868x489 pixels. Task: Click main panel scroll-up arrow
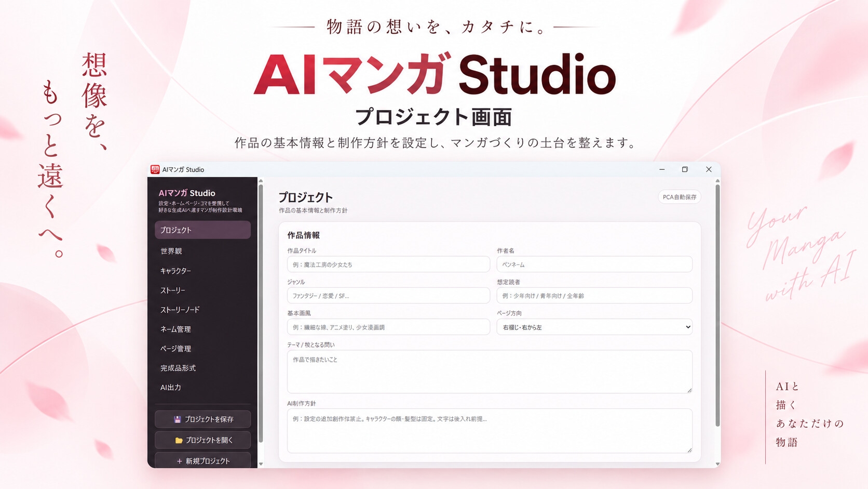click(717, 181)
